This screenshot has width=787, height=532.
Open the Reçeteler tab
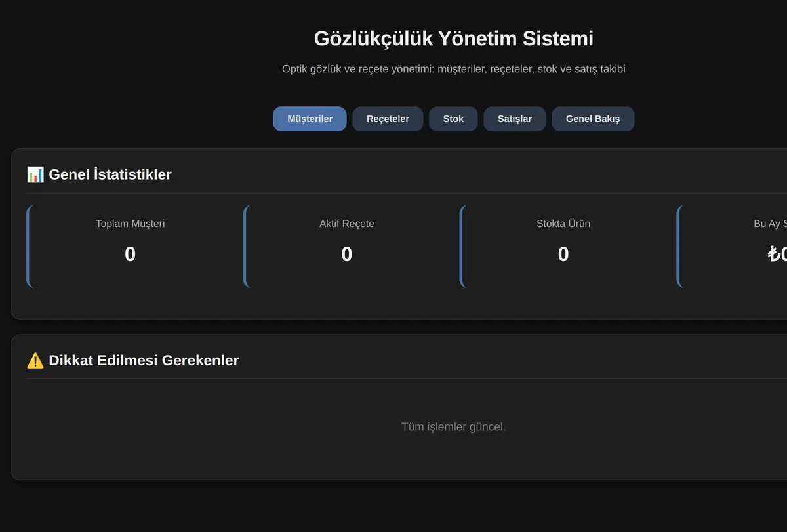pos(388,119)
